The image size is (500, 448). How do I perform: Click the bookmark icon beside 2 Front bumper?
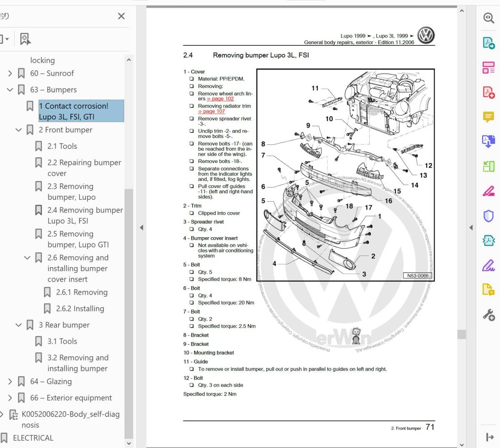tap(30, 130)
